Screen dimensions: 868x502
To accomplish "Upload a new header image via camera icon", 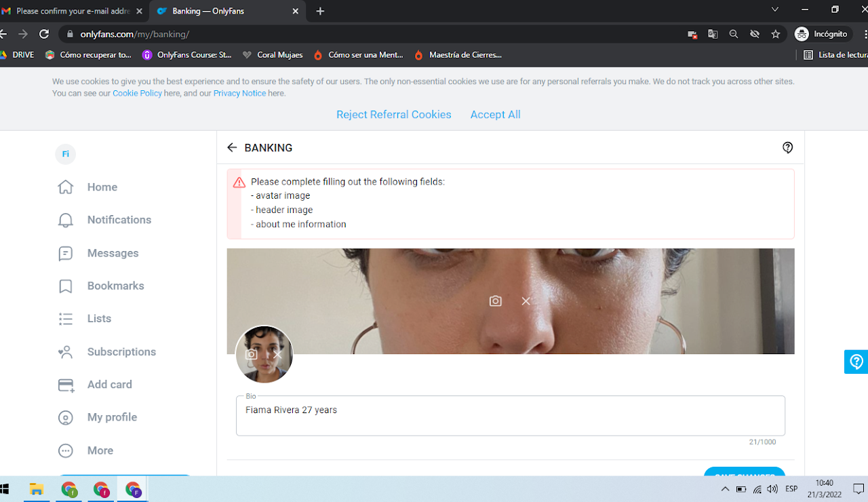I will (x=496, y=301).
